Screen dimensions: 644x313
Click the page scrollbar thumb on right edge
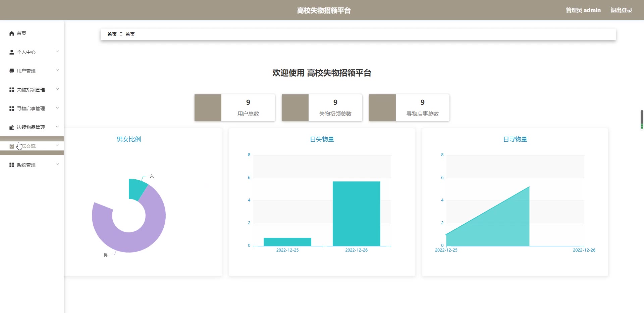coord(642,120)
